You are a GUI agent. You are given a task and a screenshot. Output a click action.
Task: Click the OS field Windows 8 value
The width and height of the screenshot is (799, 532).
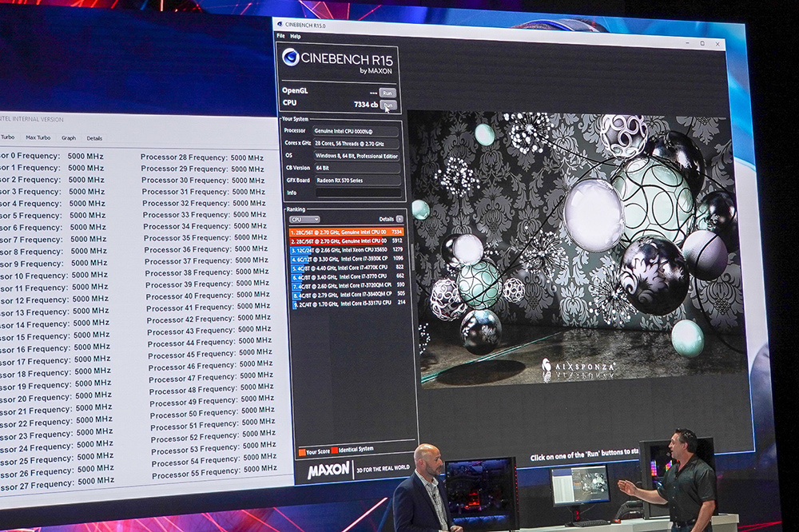(x=356, y=156)
